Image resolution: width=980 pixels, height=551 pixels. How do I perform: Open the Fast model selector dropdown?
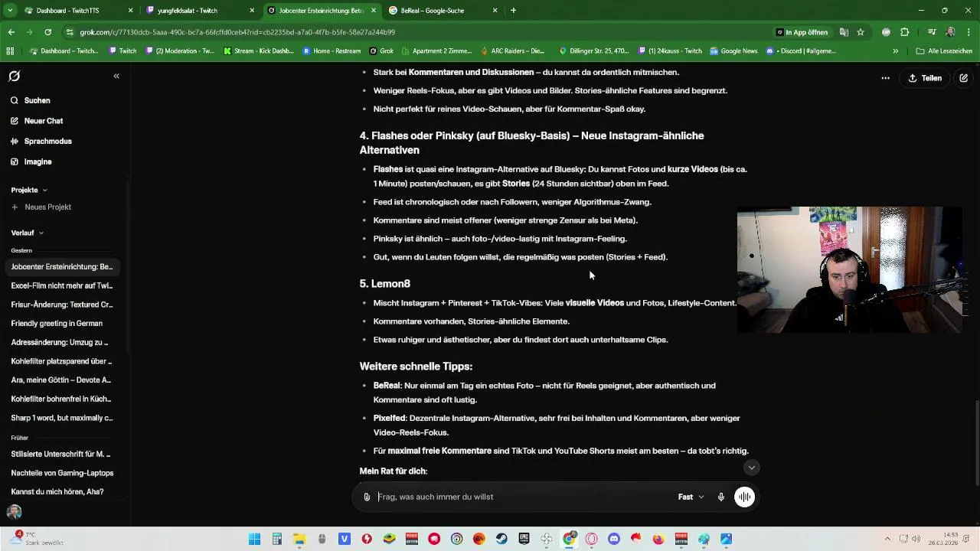[691, 497]
